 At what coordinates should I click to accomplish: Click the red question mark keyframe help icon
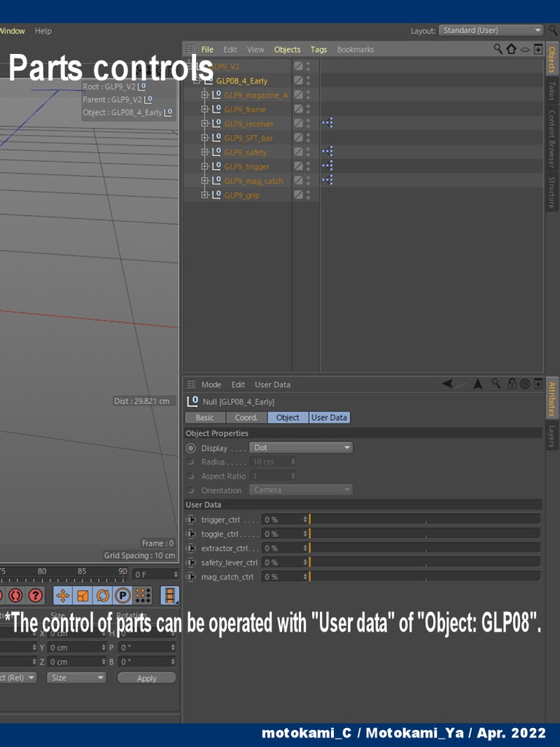35,595
